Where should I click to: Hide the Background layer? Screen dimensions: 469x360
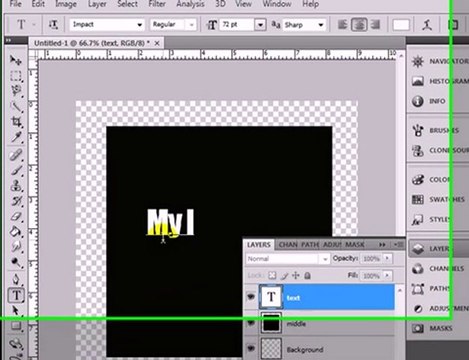click(251, 349)
